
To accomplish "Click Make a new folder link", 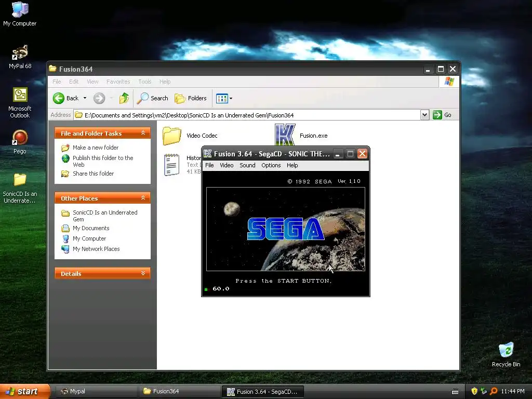I will pos(96,148).
